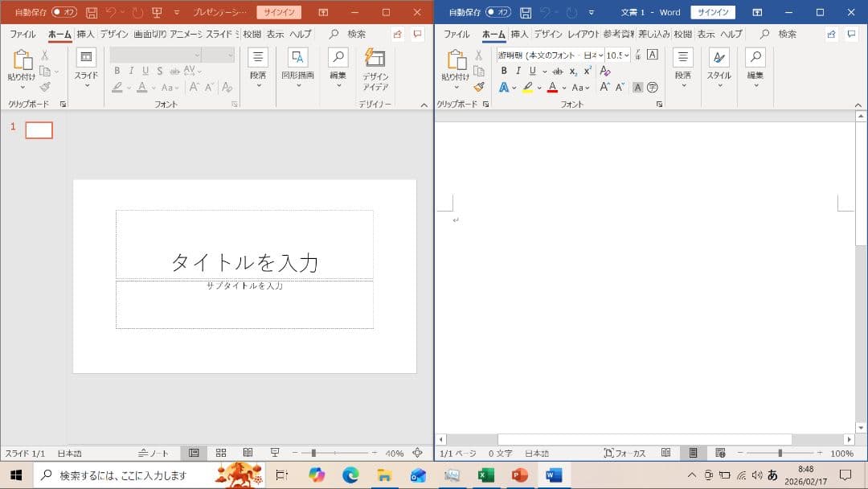
Task: Toggle Italic formatting in Word
Action: click(x=518, y=71)
